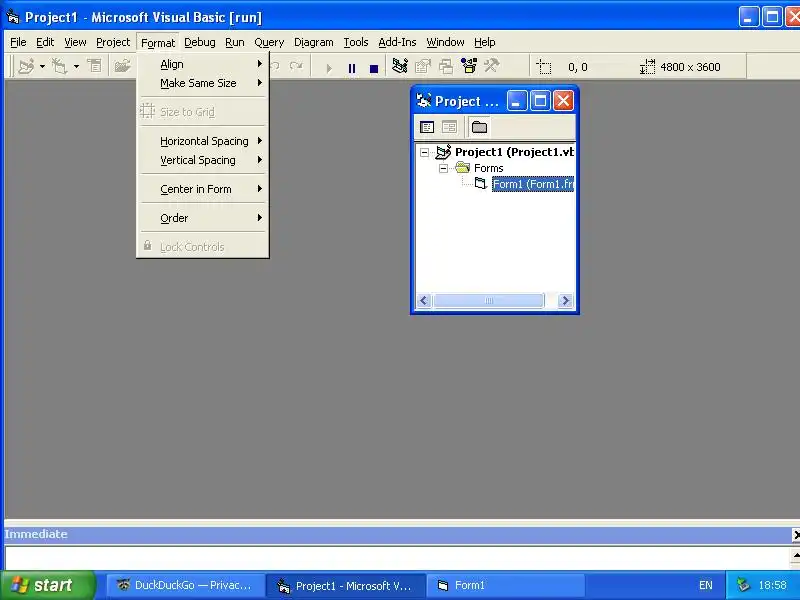
Task: Open the Query menu
Action: point(269,42)
